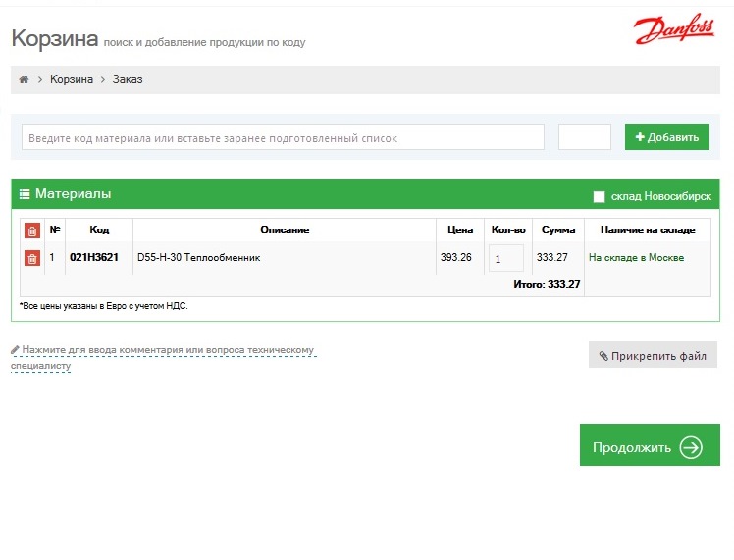
Task: Click the prices in Euro VAT note
Action: (103, 306)
